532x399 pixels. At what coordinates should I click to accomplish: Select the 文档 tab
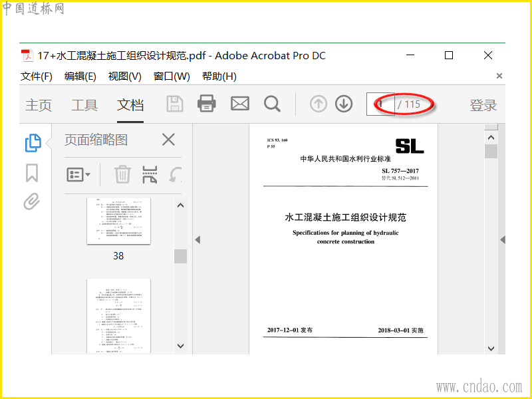[130, 105]
